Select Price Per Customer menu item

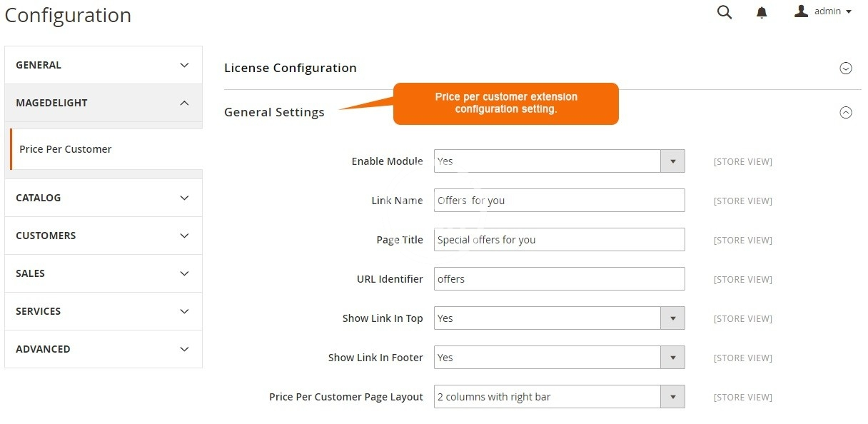66,149
